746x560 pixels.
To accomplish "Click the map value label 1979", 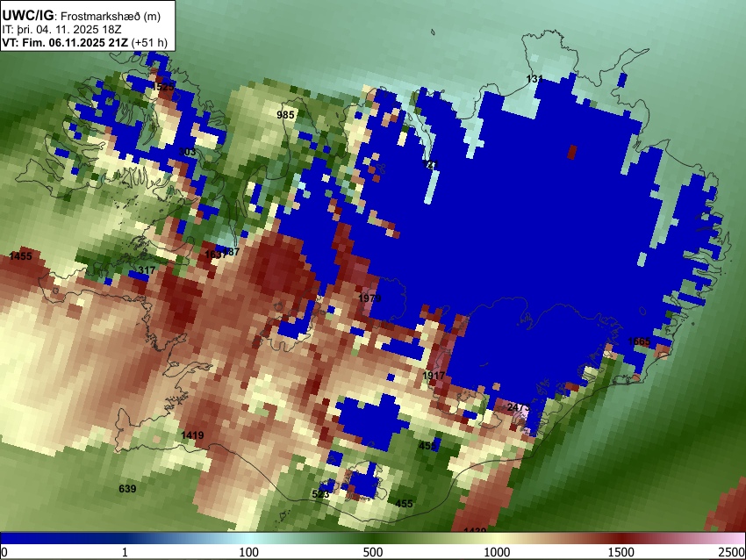I will click(x=369, y=298).
